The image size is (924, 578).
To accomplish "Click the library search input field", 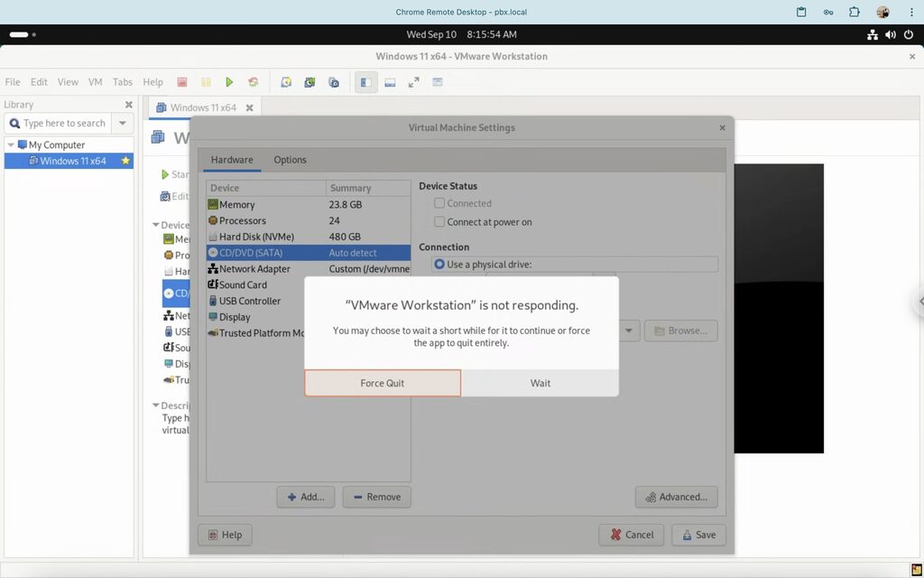I will click(63, 124).
